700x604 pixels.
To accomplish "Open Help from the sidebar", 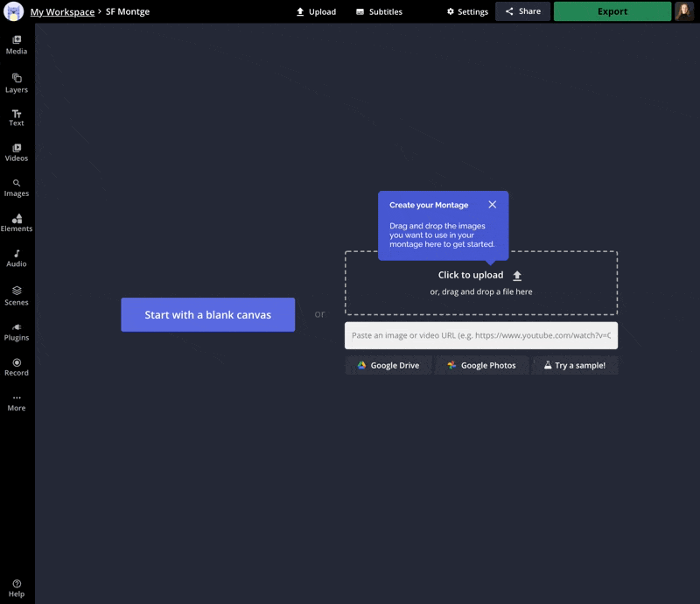I will tap(17, 587).
